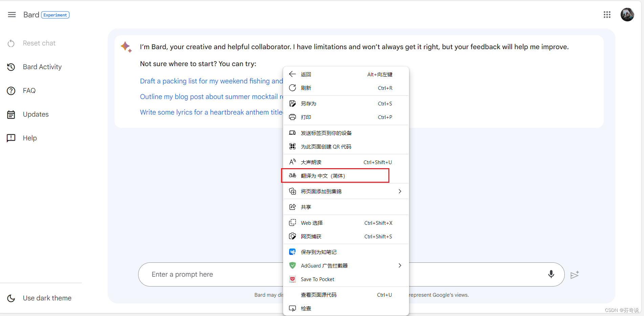
Task: Click the web capture icon
Action: [x=293, y=236]
